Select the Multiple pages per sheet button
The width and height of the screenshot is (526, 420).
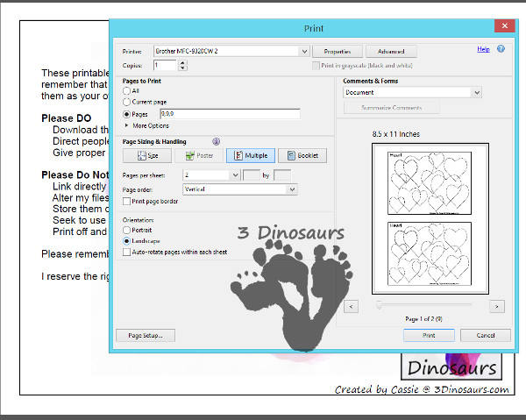pos(250,155)
